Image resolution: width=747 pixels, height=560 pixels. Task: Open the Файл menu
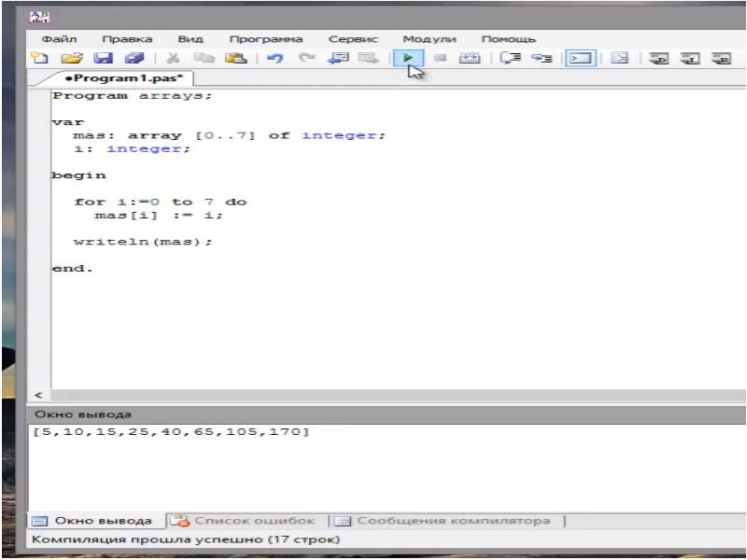59,39
